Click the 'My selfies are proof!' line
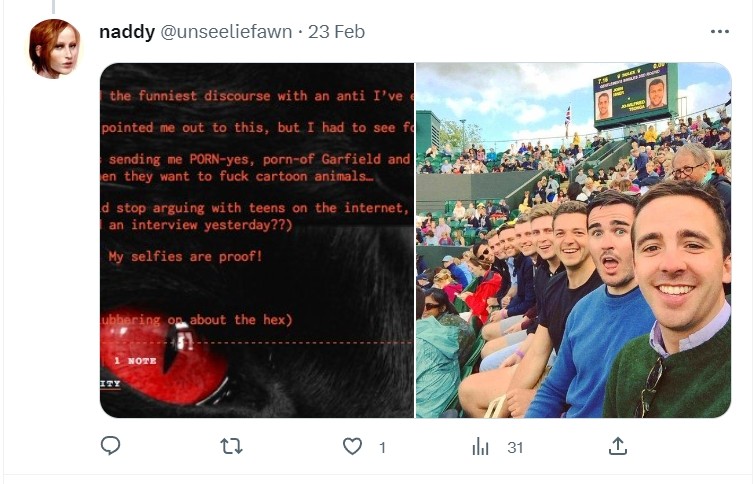 (x=185, y=256)
